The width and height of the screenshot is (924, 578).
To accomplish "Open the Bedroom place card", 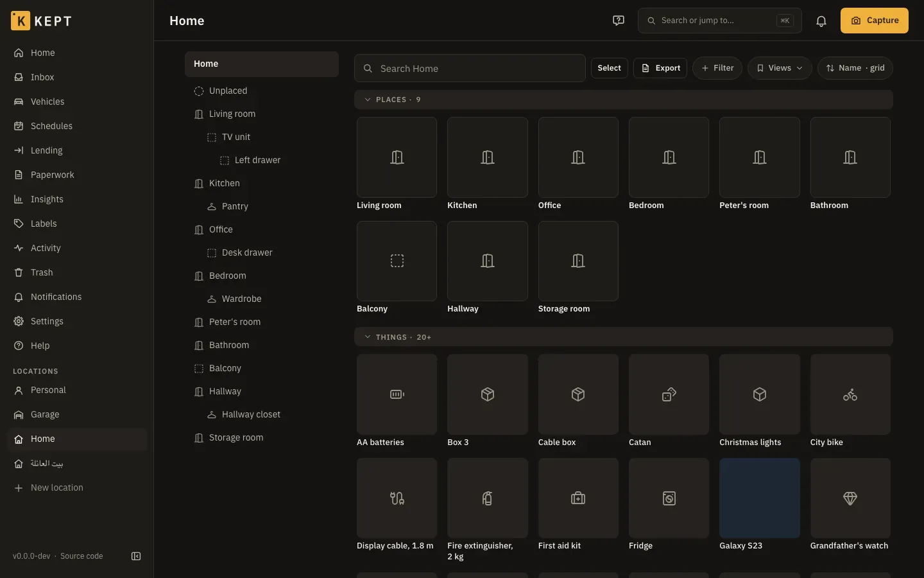I will [x=669, y=164].
